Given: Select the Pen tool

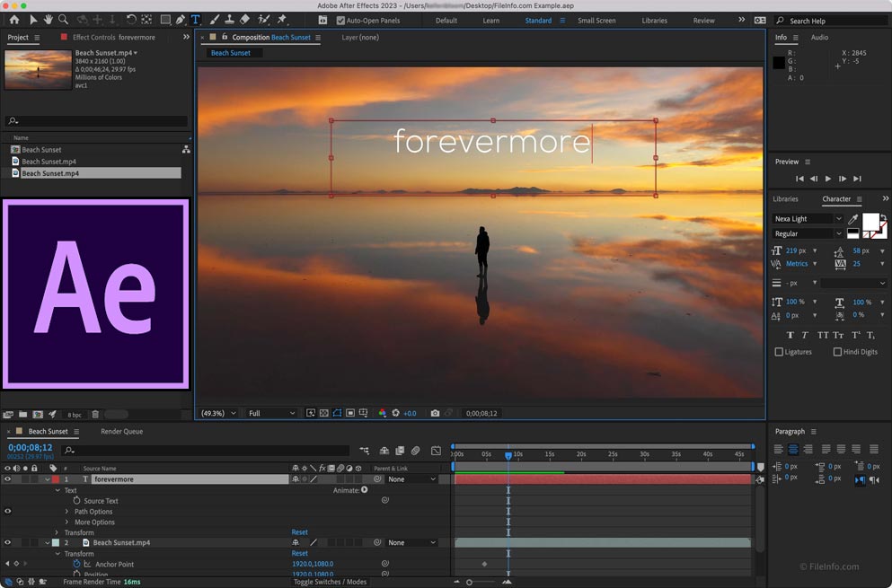Looking at the screenshot, I should (x=181, y=20).
